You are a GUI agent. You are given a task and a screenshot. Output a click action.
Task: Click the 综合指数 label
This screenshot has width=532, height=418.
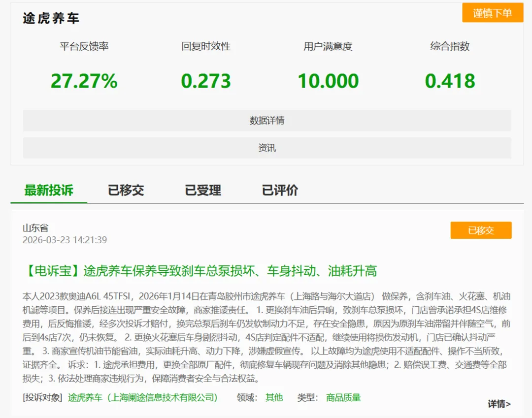[450, 46]
